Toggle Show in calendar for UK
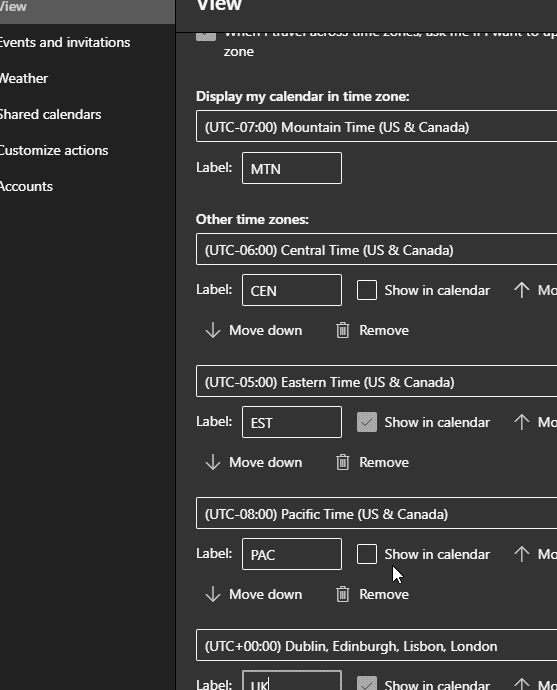 tap(367, 683)
